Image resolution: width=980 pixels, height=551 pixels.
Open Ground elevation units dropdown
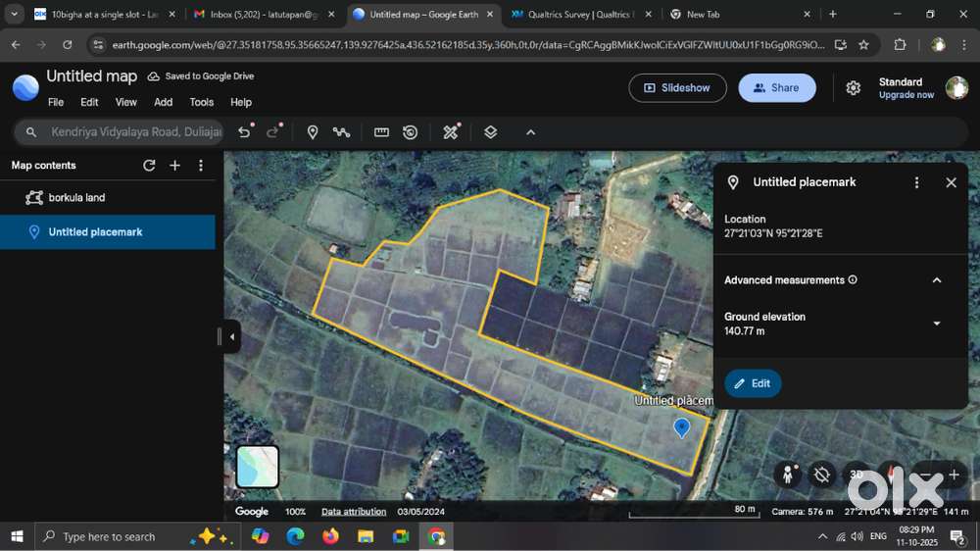click(x=936, y=324)
